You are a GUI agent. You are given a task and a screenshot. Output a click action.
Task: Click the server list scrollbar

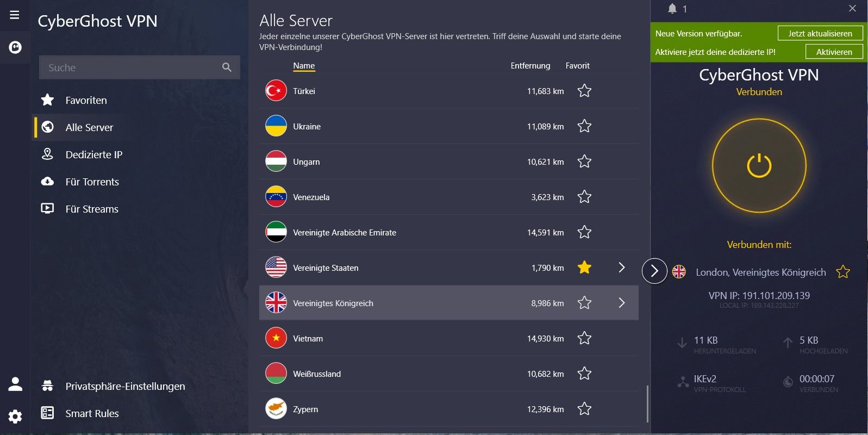click(x=647, y=403)
